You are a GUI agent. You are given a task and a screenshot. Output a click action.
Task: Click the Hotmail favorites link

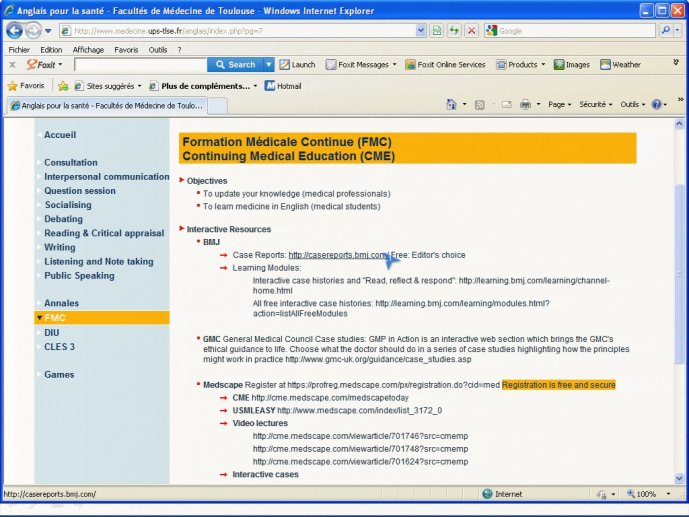283,86
